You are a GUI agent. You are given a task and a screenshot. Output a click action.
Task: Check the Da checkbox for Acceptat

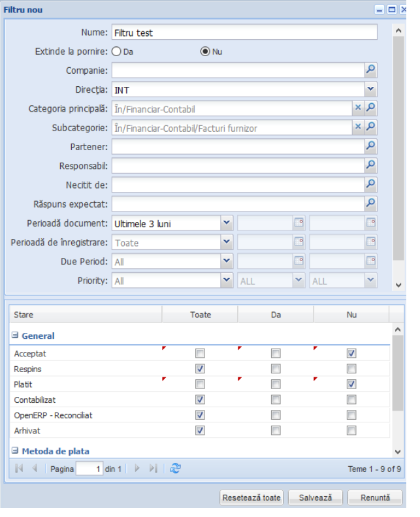pos(276,353)
